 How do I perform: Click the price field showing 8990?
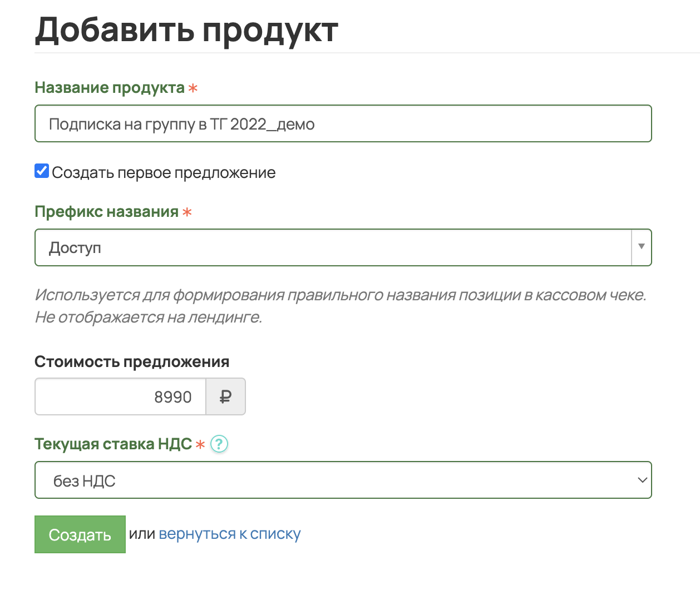(x=121, y=397)
